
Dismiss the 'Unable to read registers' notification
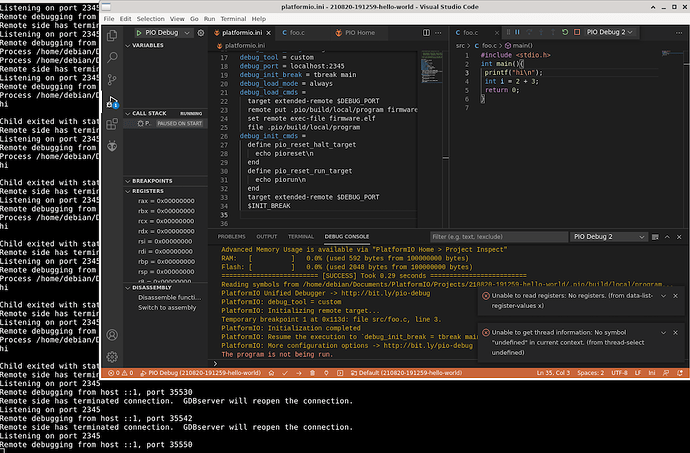tap(675, 296)
